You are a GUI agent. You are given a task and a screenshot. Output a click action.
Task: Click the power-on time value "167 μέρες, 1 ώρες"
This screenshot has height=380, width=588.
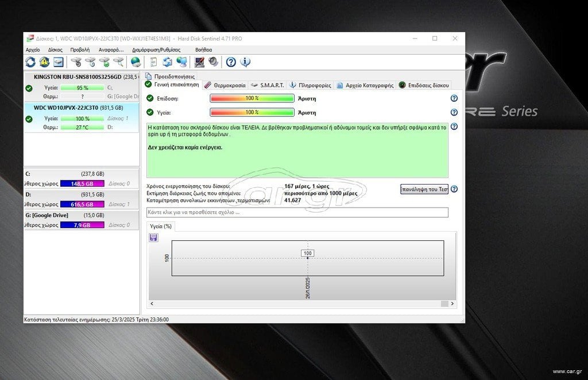tap(307, 186)
